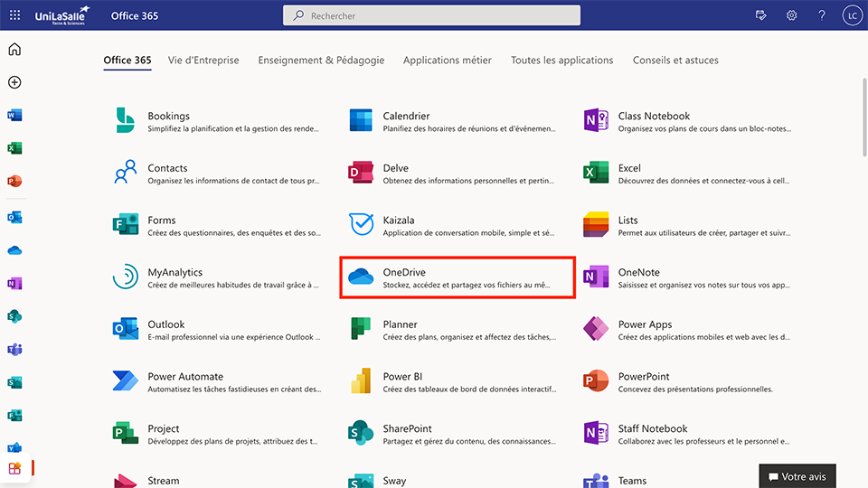
Task: Open Excel from the left sidebar
Action: pos(15,147)
